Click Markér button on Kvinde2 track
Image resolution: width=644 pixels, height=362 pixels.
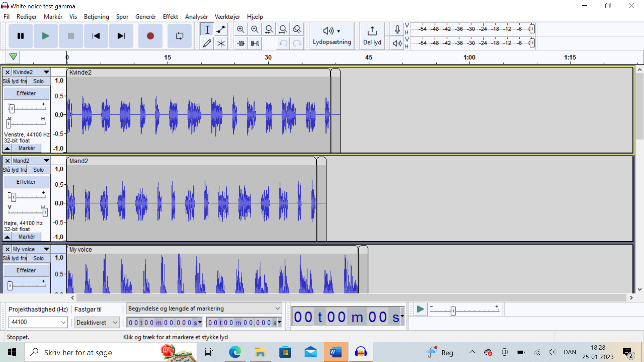pyautogui.click(x=27, y=148)
